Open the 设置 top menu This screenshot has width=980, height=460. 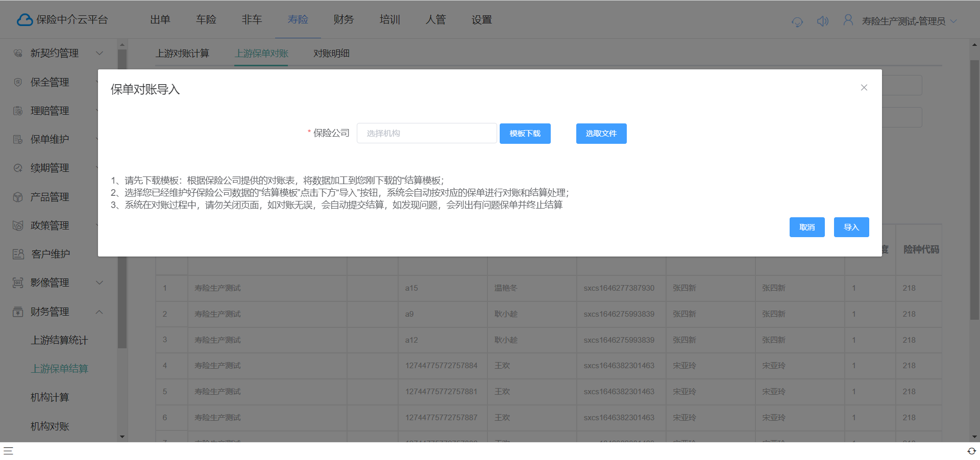click(x=482, y=19)
